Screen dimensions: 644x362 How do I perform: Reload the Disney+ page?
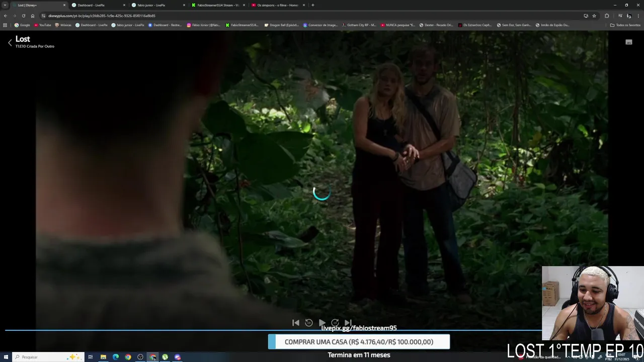point(23,16)
